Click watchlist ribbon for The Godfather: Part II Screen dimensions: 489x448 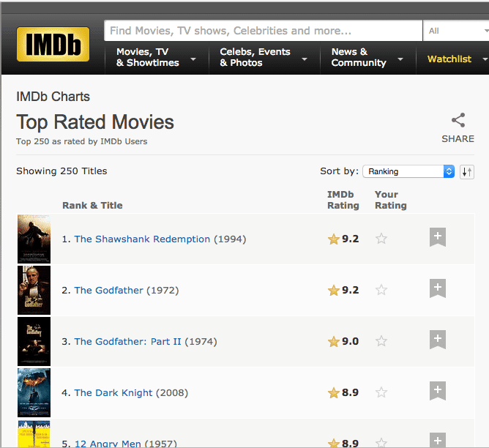[437, 340]
